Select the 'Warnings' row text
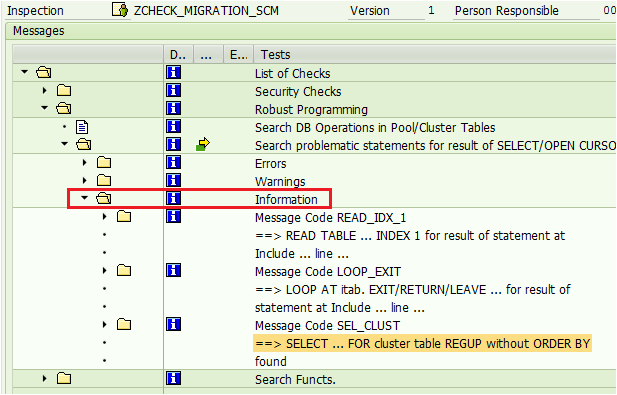This screenshot has width=617, height=395. 280,182
